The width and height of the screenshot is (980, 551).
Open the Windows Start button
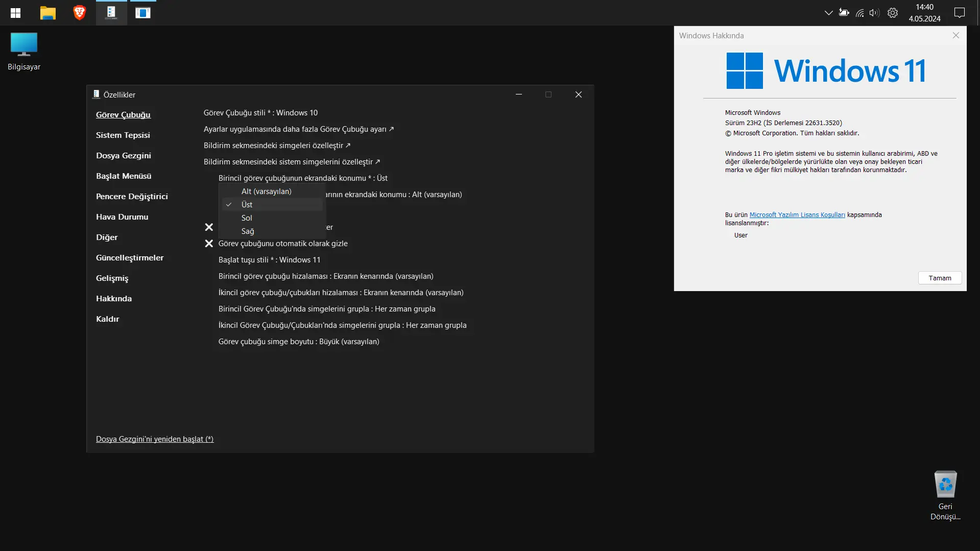pos(15,13)
